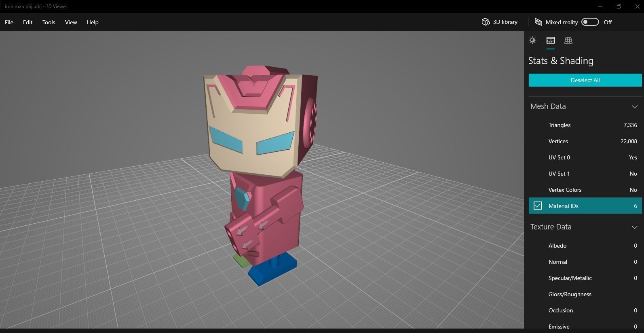Click the Mixed reality icon
The width and height of the screenshot is (644, 333).
pos(538,22)
